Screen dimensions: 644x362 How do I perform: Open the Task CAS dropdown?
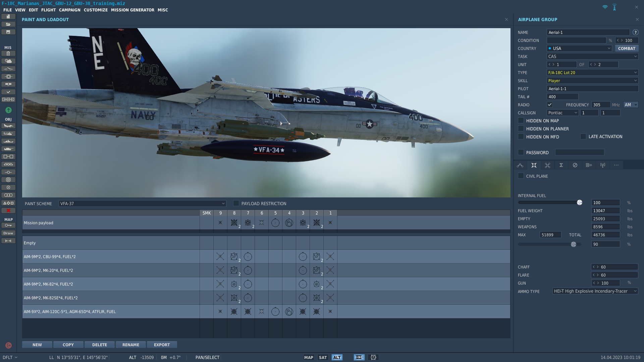click(x=593, y=57)
